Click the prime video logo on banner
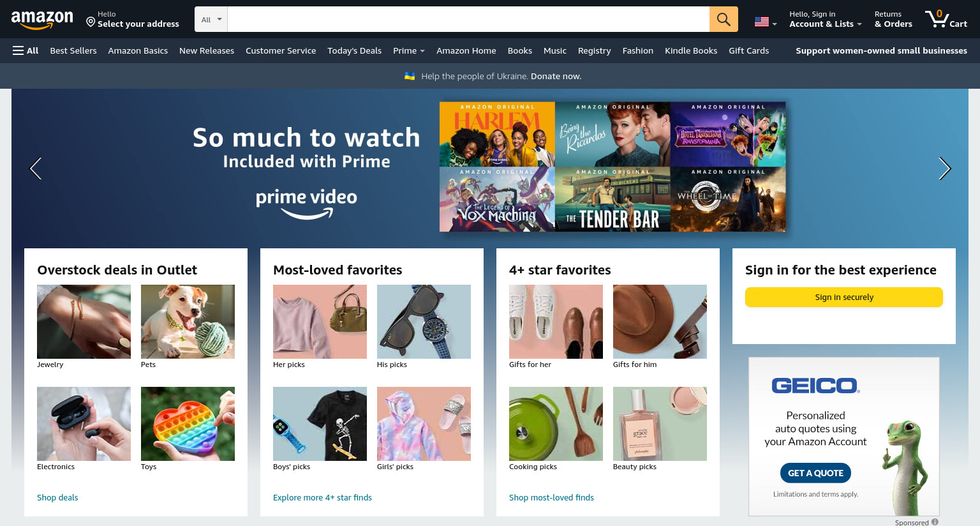This screenshot has height=526, width=980. [306, 204]
